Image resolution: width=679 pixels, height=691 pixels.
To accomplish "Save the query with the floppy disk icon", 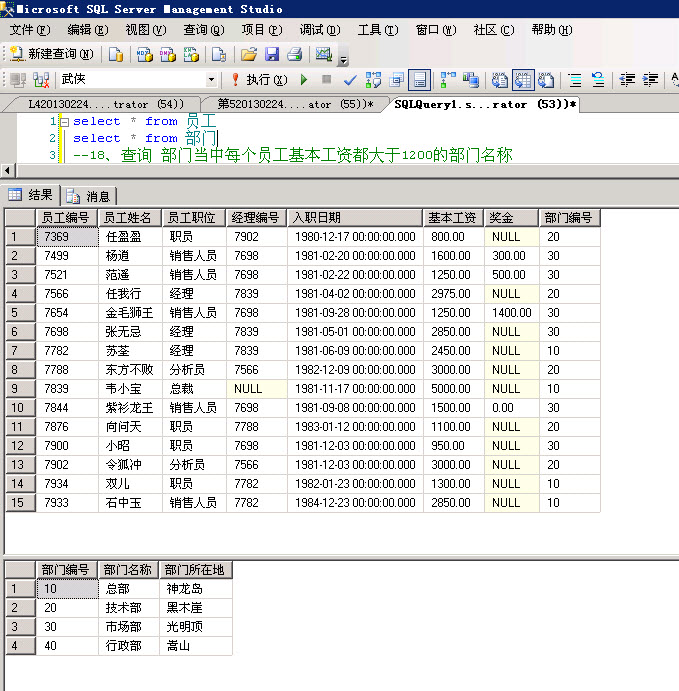I will 272,54.
